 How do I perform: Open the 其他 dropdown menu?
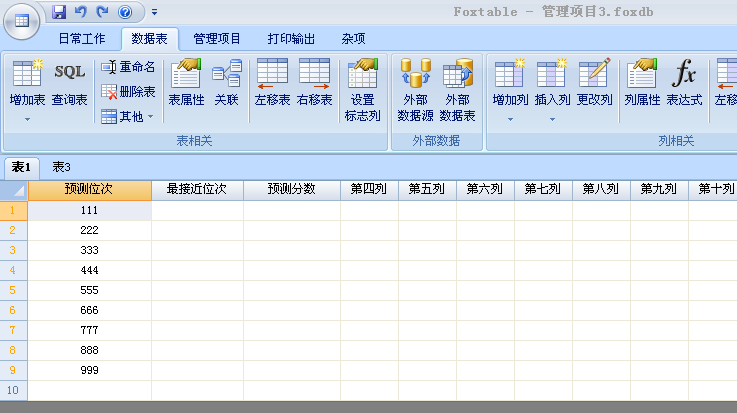[x=127, y=116]
